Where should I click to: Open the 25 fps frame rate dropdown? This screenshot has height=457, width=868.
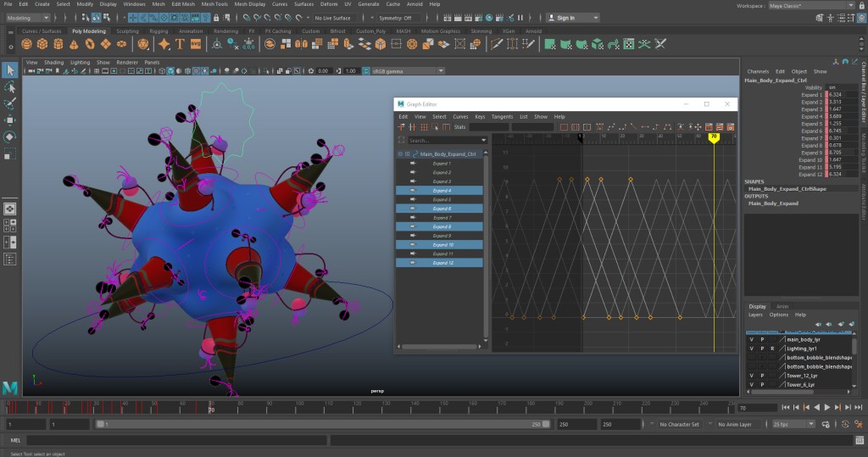click(x=789, y=424)
